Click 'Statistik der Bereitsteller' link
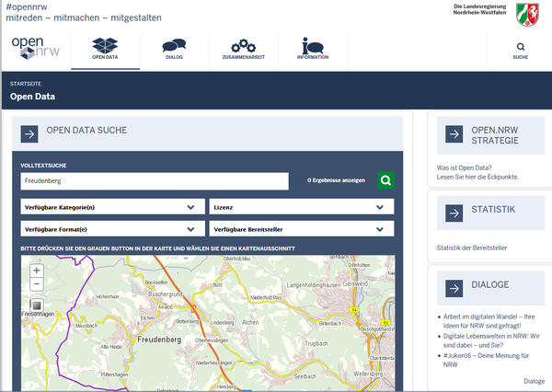552x392 pixels. point(472,248)
